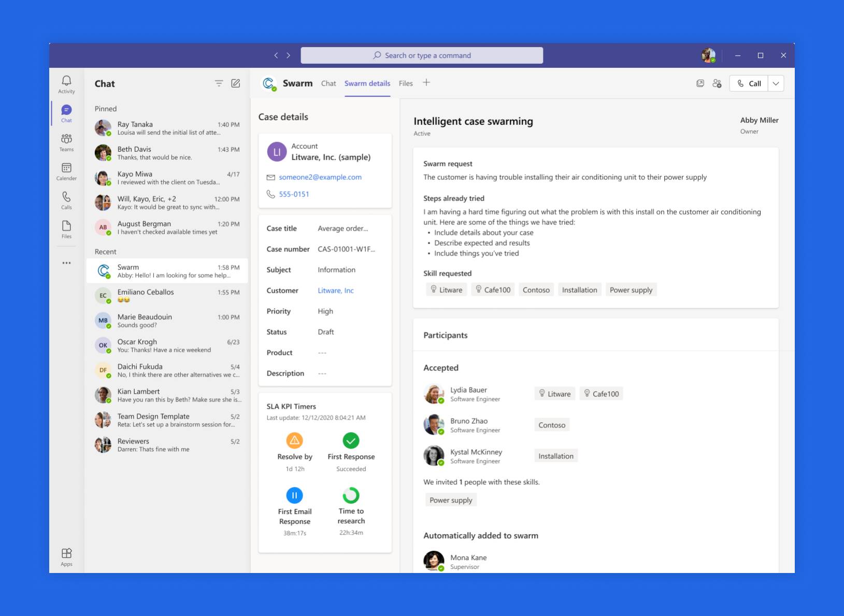This screenshot has height=616, width=844.
Task: Click Lydia Bauer's Cafe100 skill tag
Action: tap(602, 394)
